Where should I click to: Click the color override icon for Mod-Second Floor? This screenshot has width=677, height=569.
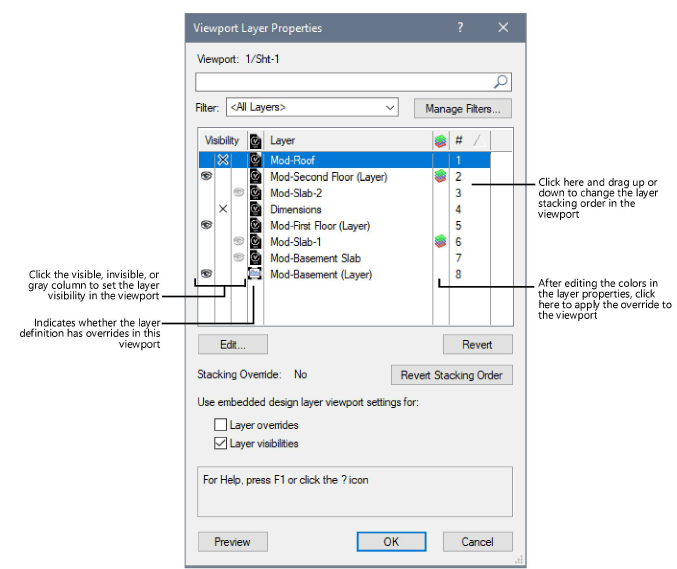coord(440,176)
